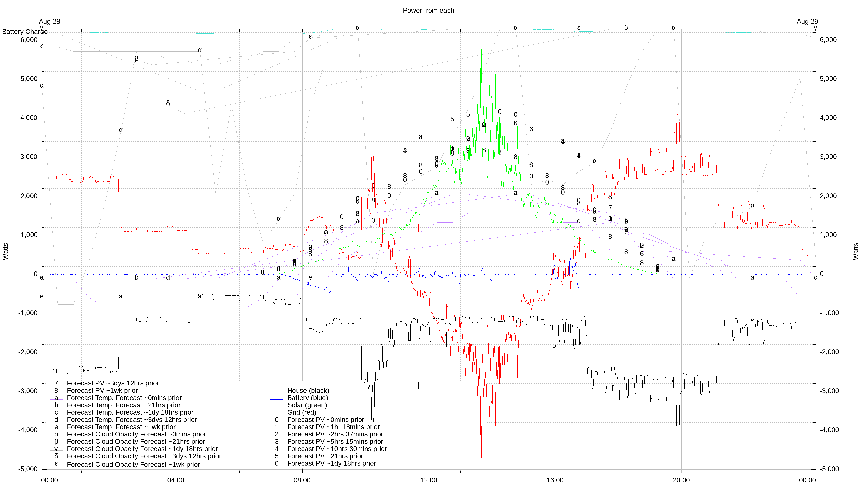
Task: Click the 16:00 time axis label
Action: click(555, 480)
